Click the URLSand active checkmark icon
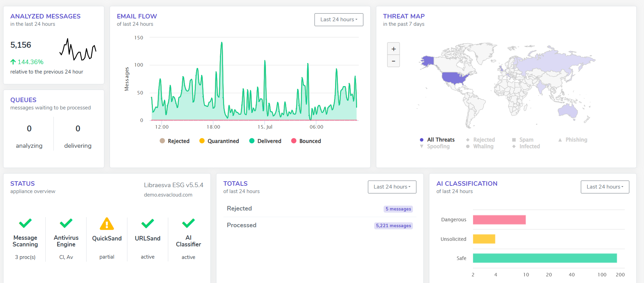The image size is (644, 283). (148, 223)
